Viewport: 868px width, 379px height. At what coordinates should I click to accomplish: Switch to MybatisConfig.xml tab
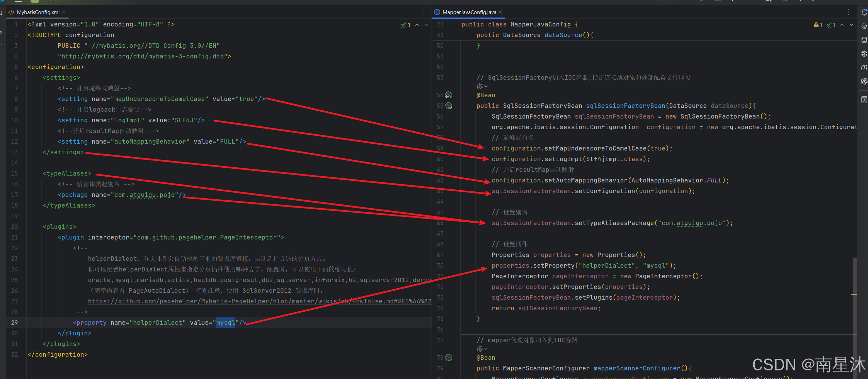point(38,12)
